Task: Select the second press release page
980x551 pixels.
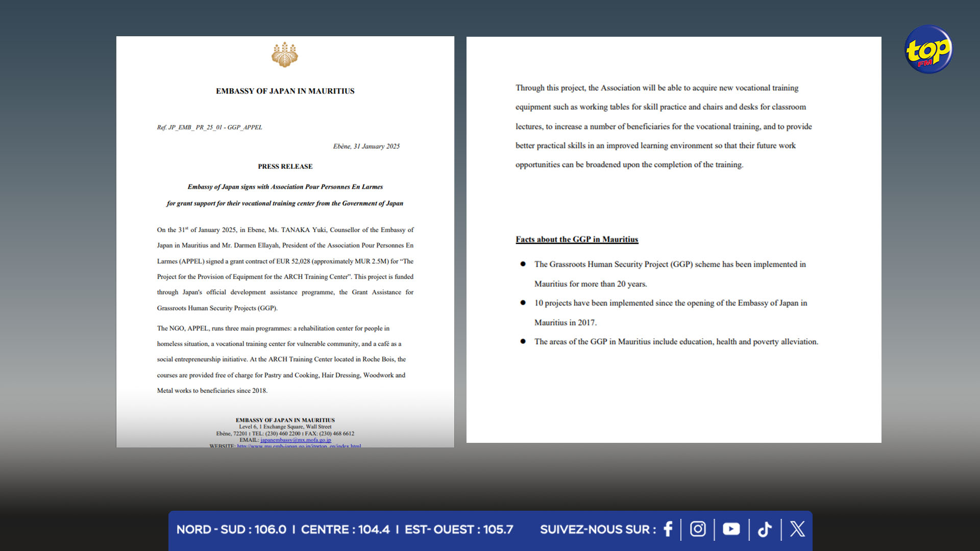Action: pyautogui.click(x=674, y=240)
